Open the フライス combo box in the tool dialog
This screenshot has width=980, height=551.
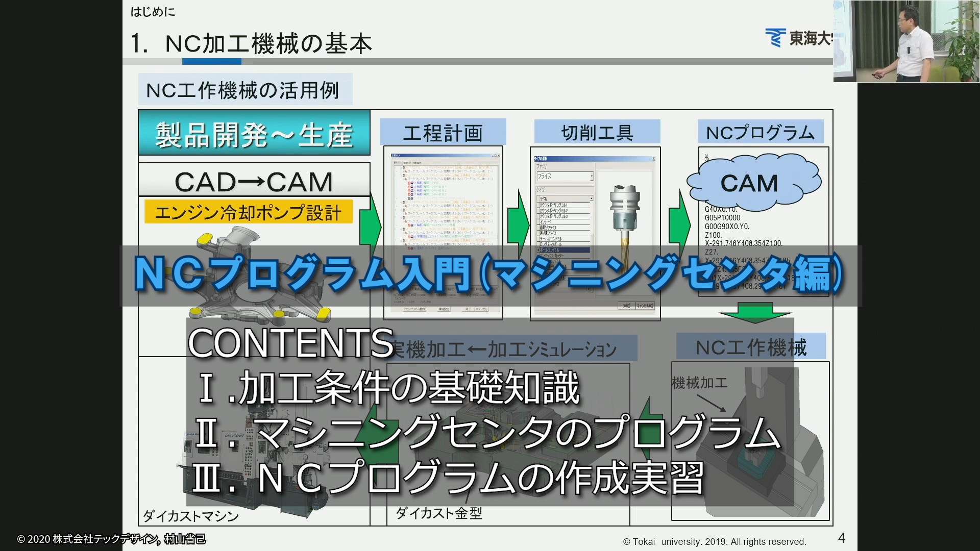(565, 177)
